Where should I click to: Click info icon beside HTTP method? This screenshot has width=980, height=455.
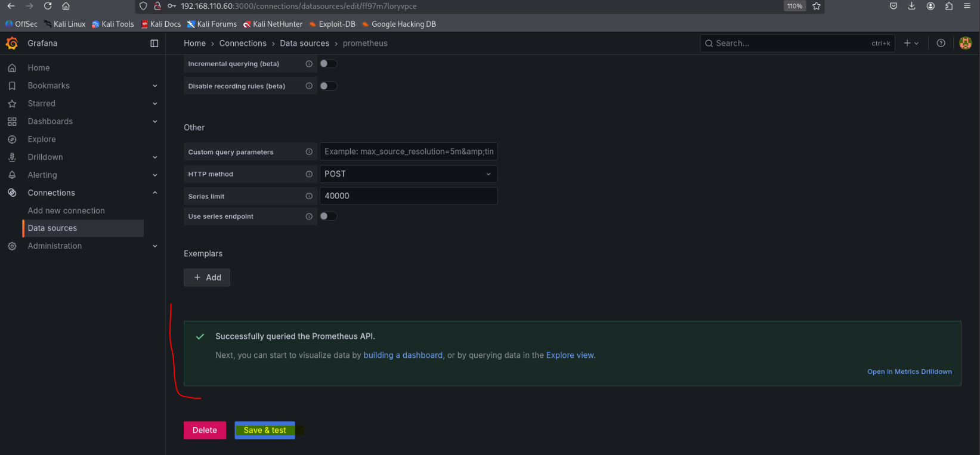309,174
